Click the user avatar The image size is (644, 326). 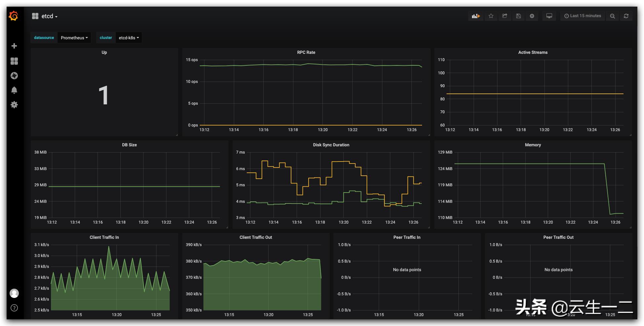14,293
